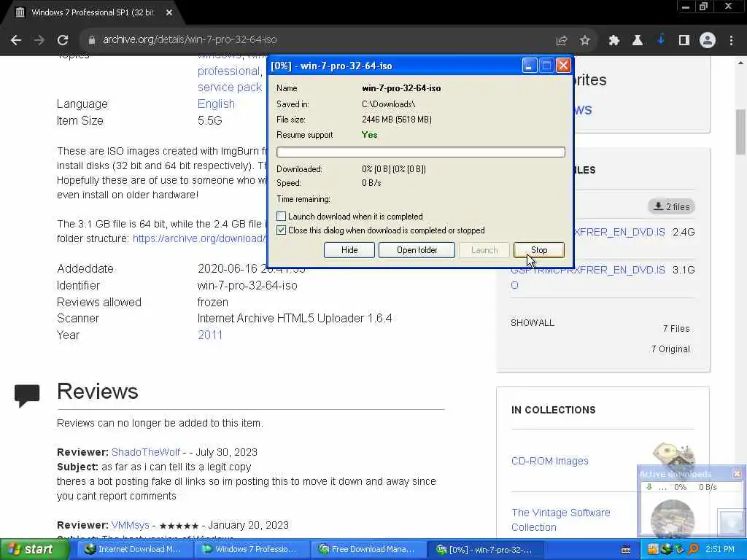747x560 pixels.
Task: Open the 2011 year link
Action: (210, 335)
